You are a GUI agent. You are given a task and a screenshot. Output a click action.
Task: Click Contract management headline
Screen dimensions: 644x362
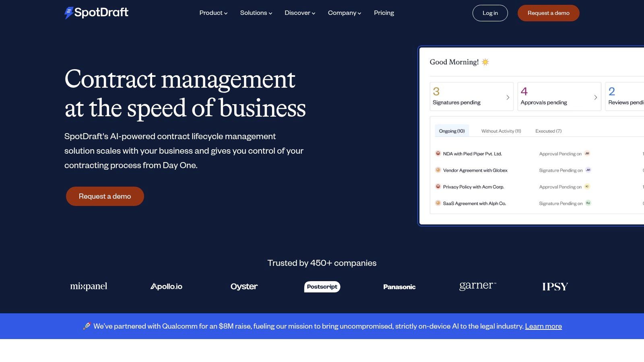tap(185, 93)
